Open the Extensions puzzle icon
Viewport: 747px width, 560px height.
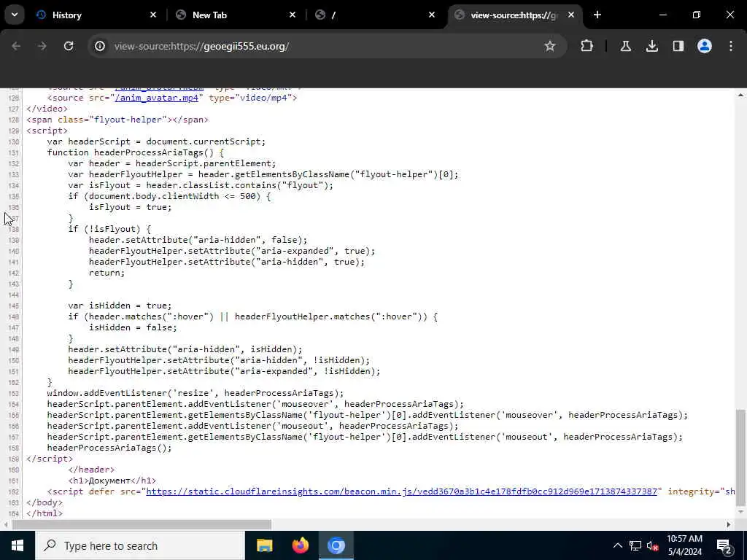click(587, 46)
